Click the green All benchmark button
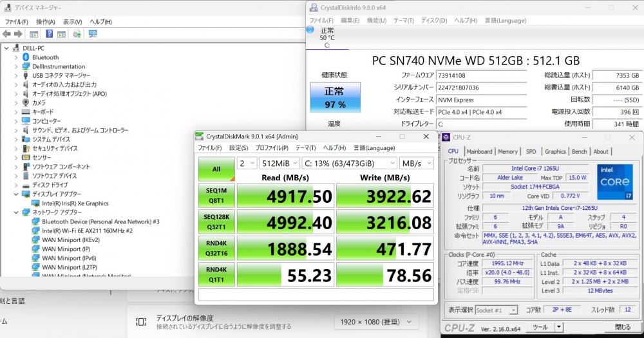 tap(216, 169)
